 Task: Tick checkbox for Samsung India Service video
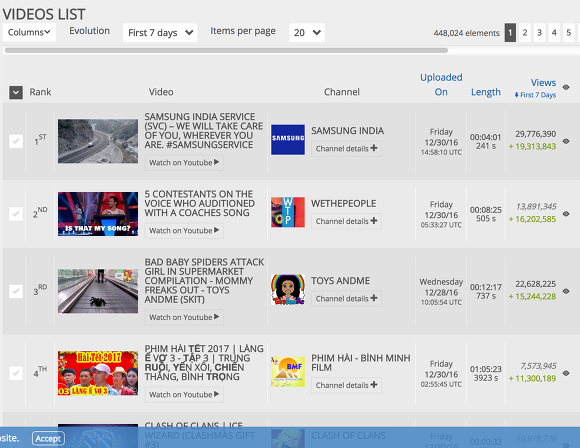pyautogui.click(x=16, y=141)
